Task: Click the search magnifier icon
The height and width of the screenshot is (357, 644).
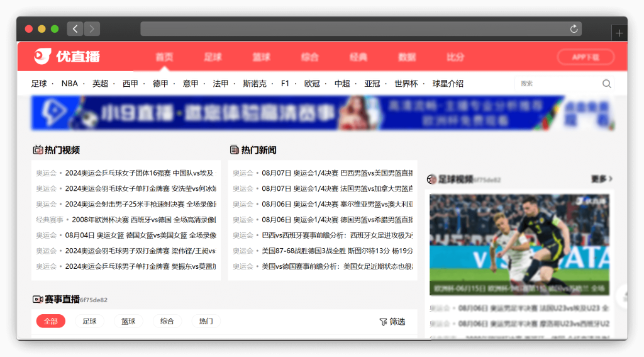Action: pyautogui.click(x=607, y=84)
